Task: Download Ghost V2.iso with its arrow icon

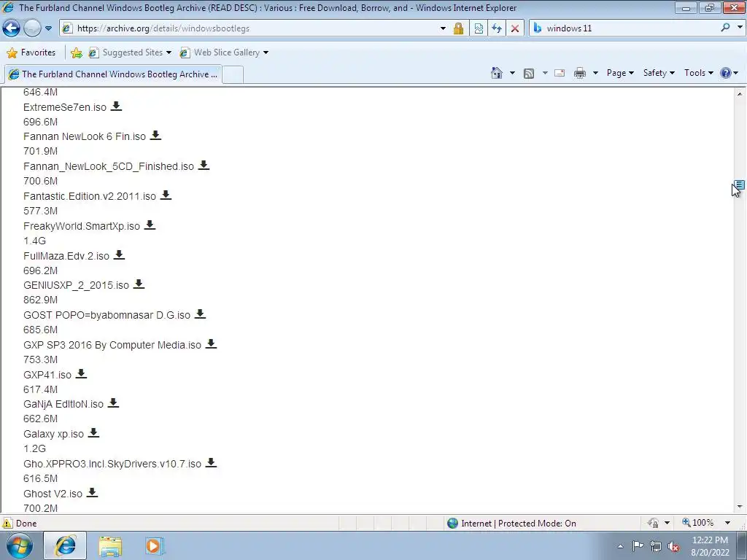Action: [93, 493]
